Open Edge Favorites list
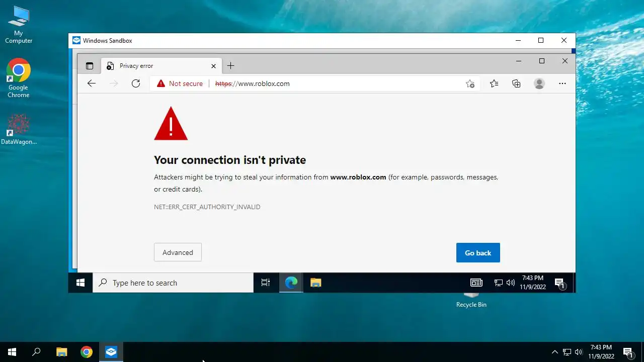The image size is (644, 362). 494,83
